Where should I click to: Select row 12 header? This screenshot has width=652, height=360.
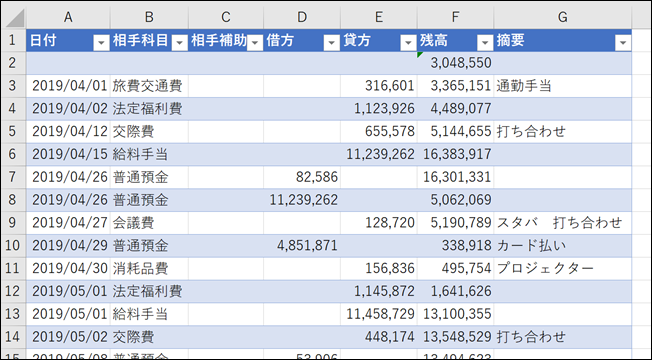[13, 291]
